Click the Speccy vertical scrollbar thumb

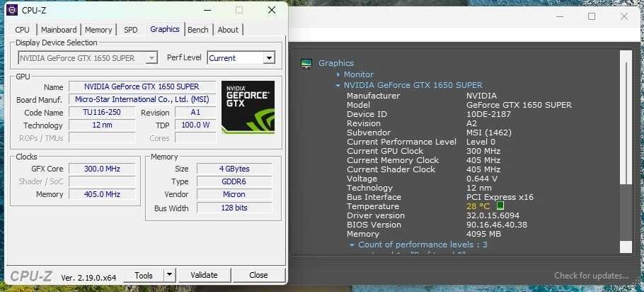[x=626, y=122]
